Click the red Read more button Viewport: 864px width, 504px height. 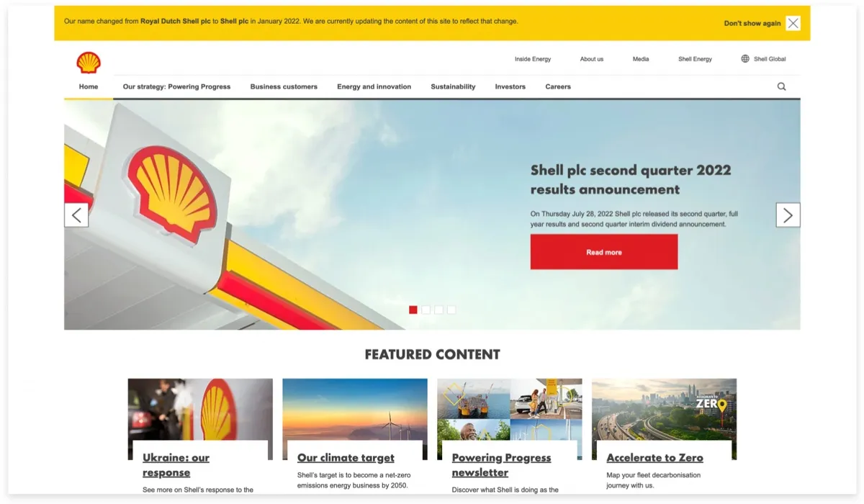pyautogui.click(x=604, y=252)
